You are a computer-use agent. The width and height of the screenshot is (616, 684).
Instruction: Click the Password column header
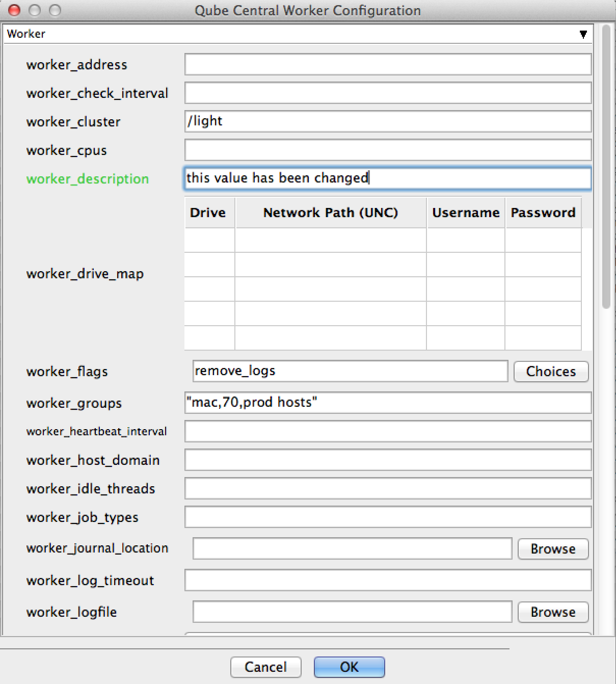[543, 213]
